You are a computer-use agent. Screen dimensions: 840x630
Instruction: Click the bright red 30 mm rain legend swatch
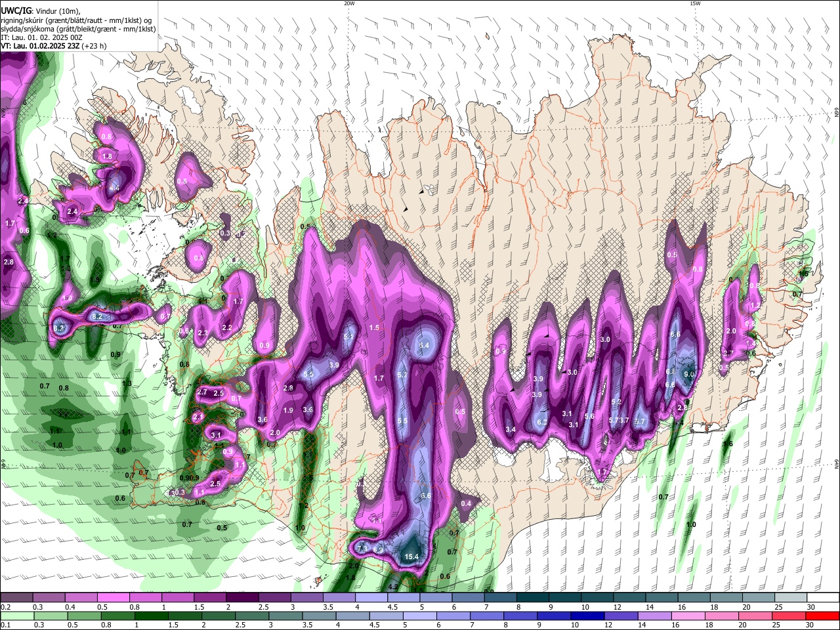coord(822,616)
